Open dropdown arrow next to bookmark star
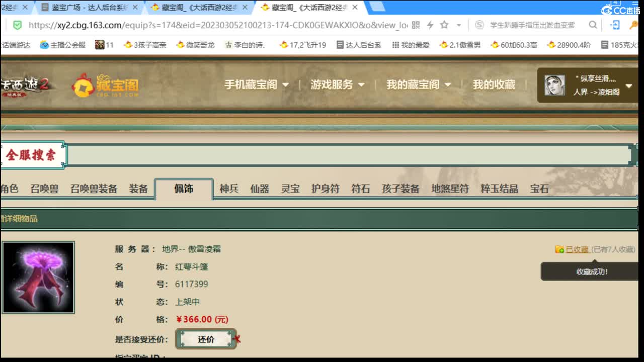 (458, 25)
